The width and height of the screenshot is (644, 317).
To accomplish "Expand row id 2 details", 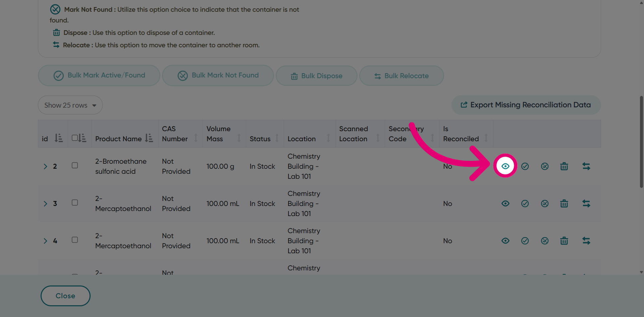I will click(45, 166).
